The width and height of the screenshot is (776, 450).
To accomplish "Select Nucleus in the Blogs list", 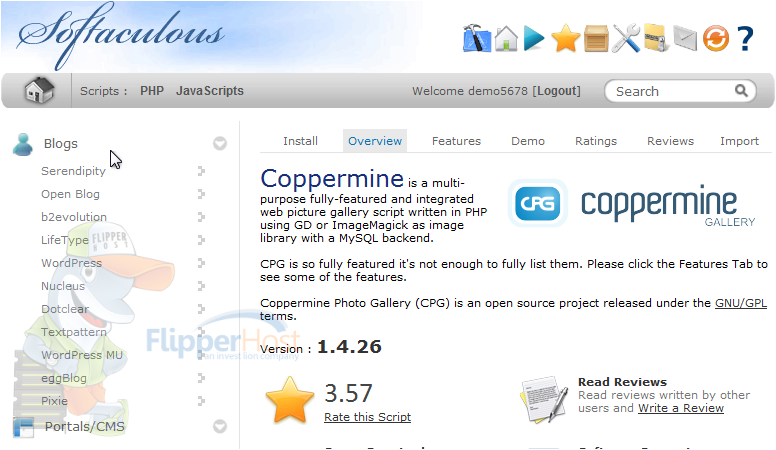I will click(x=63, y=286).
